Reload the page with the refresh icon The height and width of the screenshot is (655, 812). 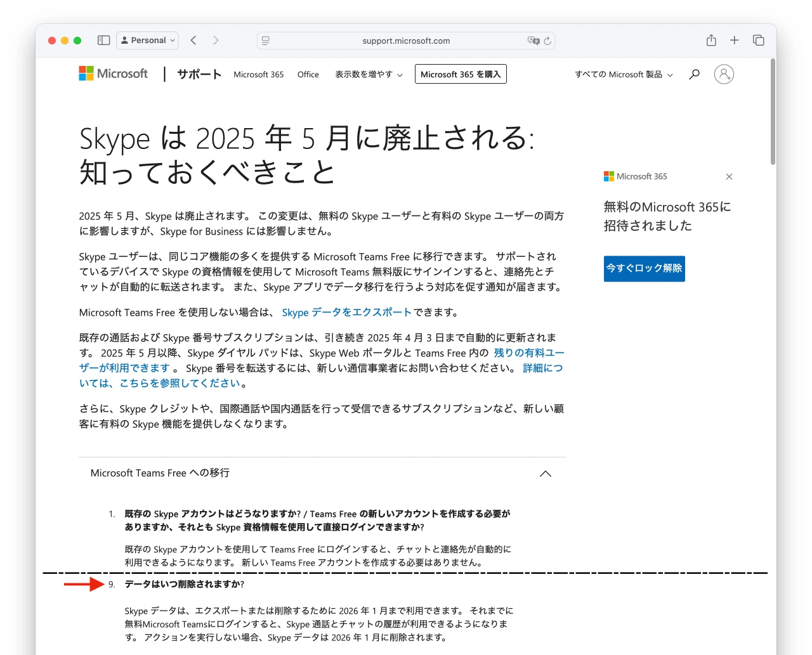pyautogui.click(x=547, y=41)
